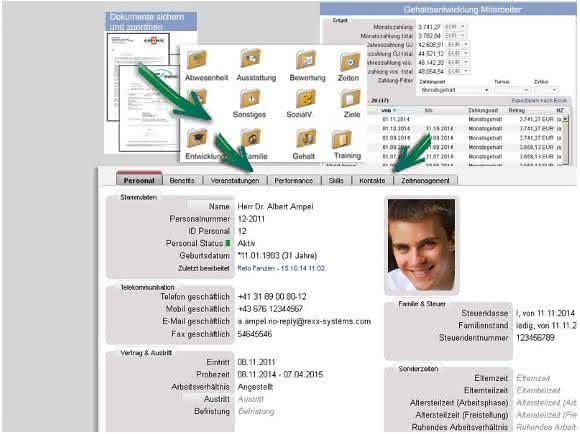Click the Altersteilzeit (Freistellung) field

point(547,415)
